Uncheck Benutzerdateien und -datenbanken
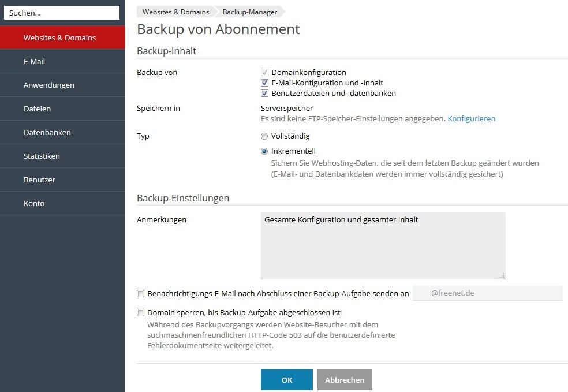Screen dimensions: 568x392 coord(264,94)
